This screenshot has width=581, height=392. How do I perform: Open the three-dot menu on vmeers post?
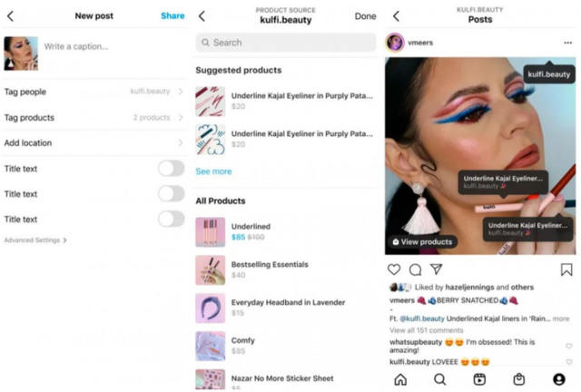pyautogui.click(x=567, y=43)
